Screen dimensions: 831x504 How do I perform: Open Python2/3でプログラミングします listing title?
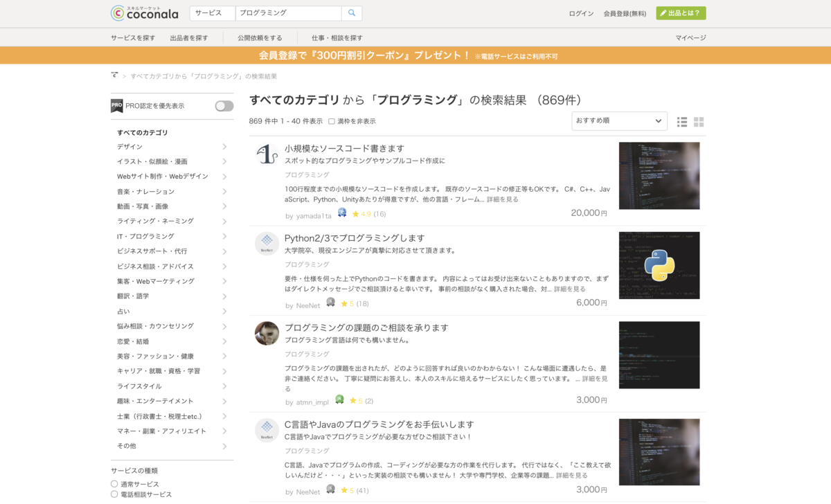click(355, 238)
